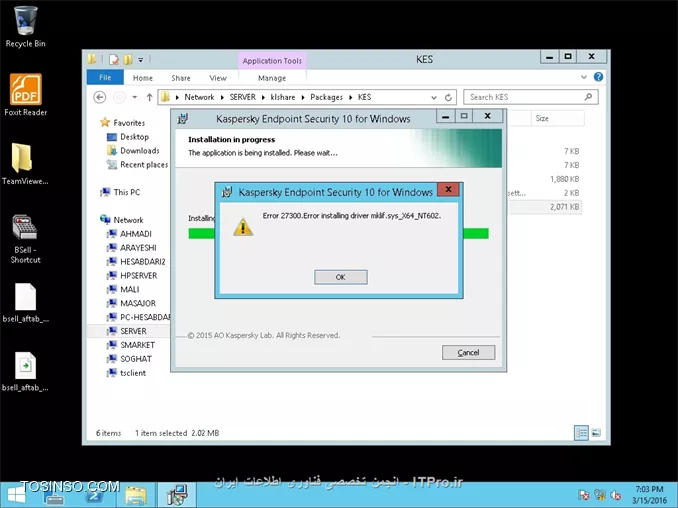Click the search magnifier icon
The image size is (678, 508).
tap(588, 97)
